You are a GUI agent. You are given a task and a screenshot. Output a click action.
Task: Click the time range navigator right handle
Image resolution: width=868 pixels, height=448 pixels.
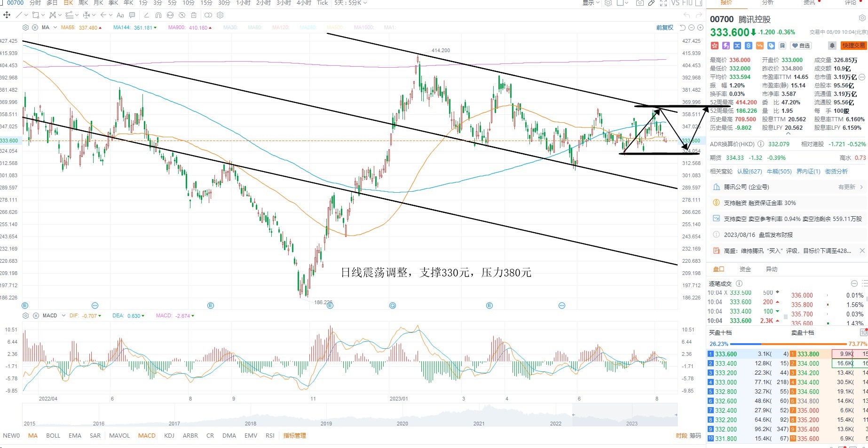coord(676,415)
